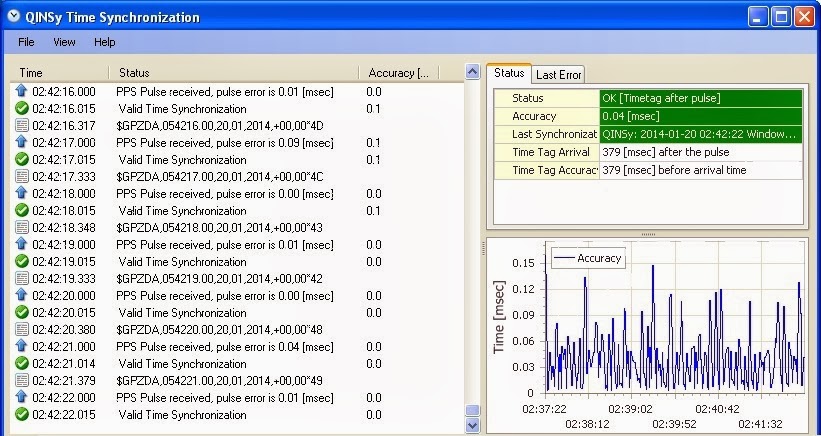The height and width of the screenshot is (436, 821).
Task: Click the message icon at 02:42:16.317
Action: click(21, 125)
